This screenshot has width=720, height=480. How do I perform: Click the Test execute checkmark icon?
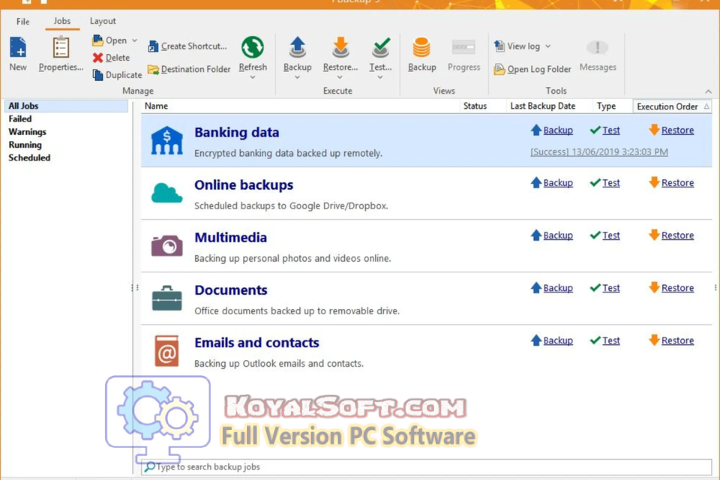[x=381, y=47]
